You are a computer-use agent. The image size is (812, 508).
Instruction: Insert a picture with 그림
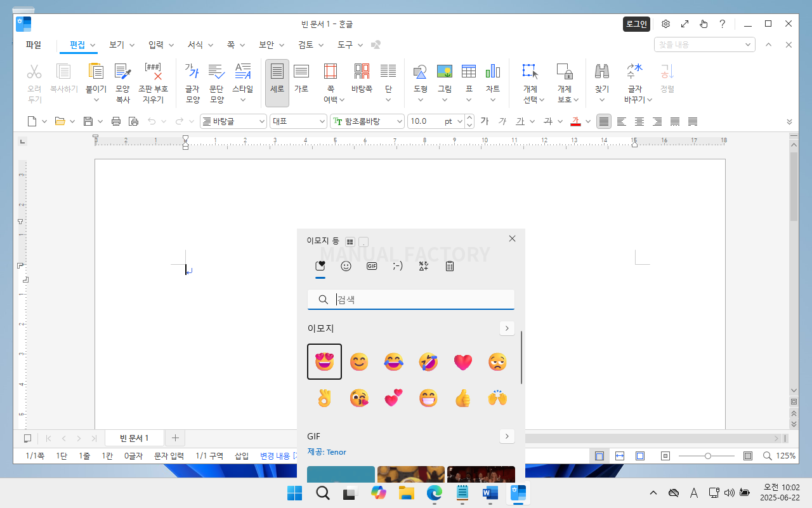pyautogui.click(x=445, y=71)
